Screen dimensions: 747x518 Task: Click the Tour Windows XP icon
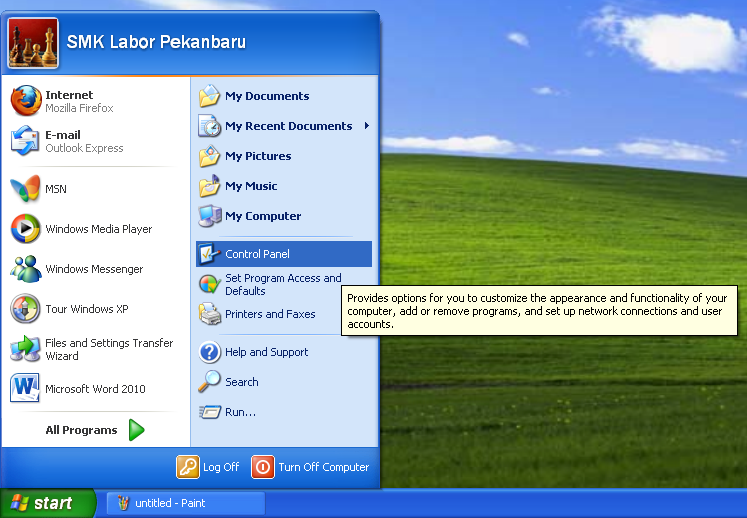point(25,309)
